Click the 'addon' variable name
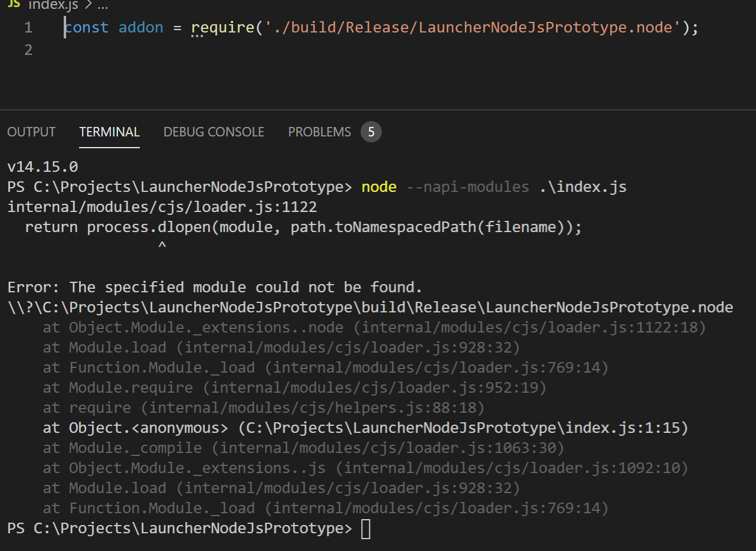The image size is (756, 551). tap(141, 28)
